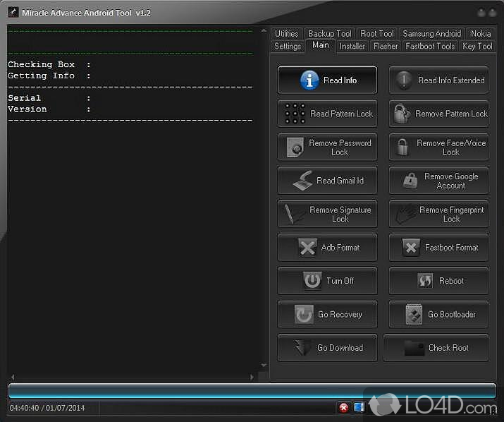Open the Fastboot Tools tab
The height and width of the screenshot is (422, 504).
pos(430,47)
